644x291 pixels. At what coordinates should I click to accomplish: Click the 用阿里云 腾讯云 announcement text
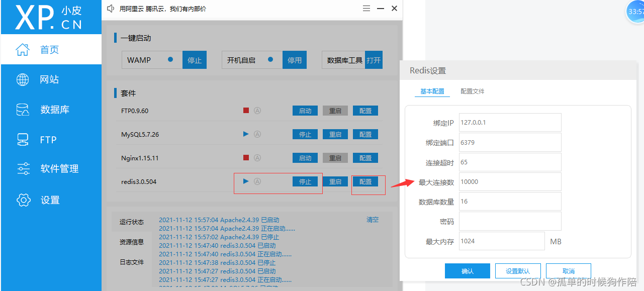(163, 9)
